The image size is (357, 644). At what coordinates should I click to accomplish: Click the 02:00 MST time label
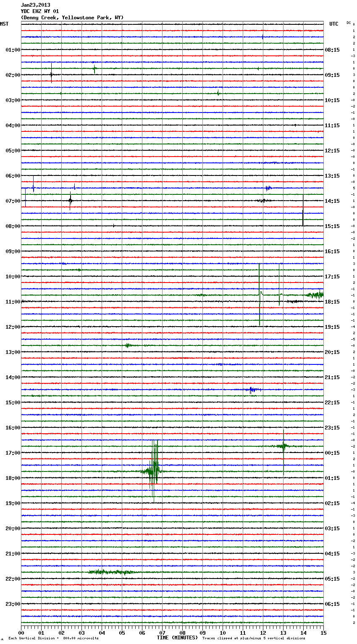(x=13, y=75)
